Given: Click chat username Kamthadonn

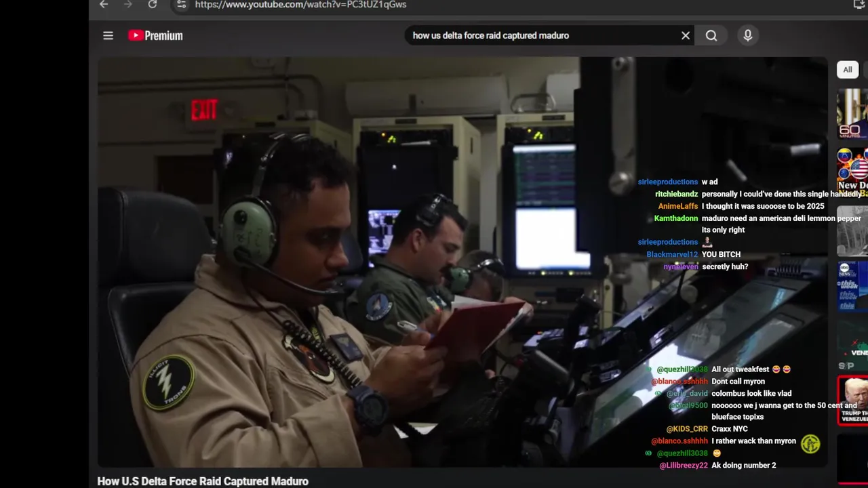Looking at the screenshot, I should click(675, 218).
